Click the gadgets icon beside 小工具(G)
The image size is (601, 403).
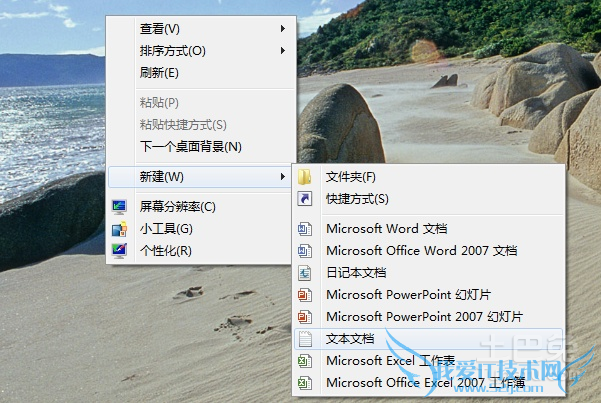[119, 229]
